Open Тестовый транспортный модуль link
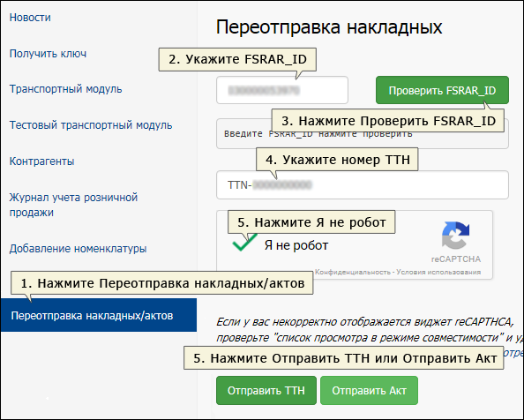Image resolution: width=524 pixels, height=420 pixels. (91, 125)
